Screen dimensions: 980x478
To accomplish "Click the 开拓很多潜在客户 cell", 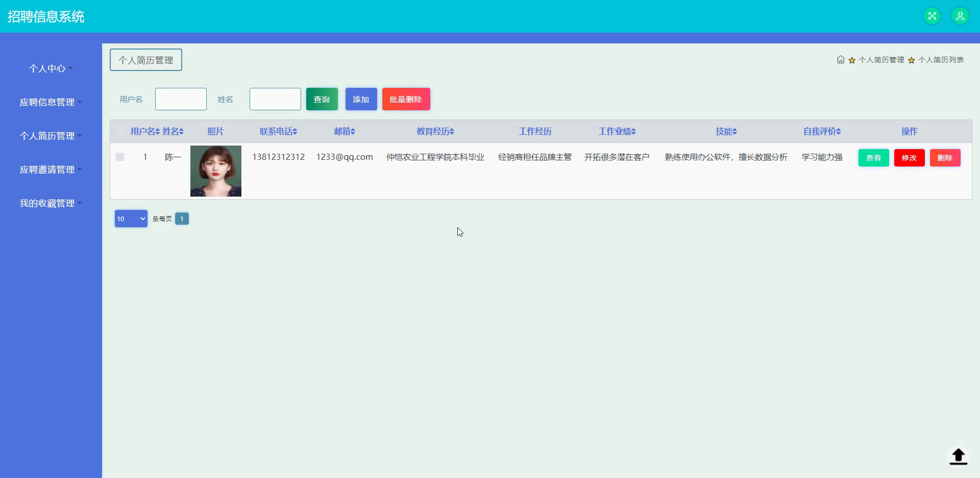I will pos(617,157).
